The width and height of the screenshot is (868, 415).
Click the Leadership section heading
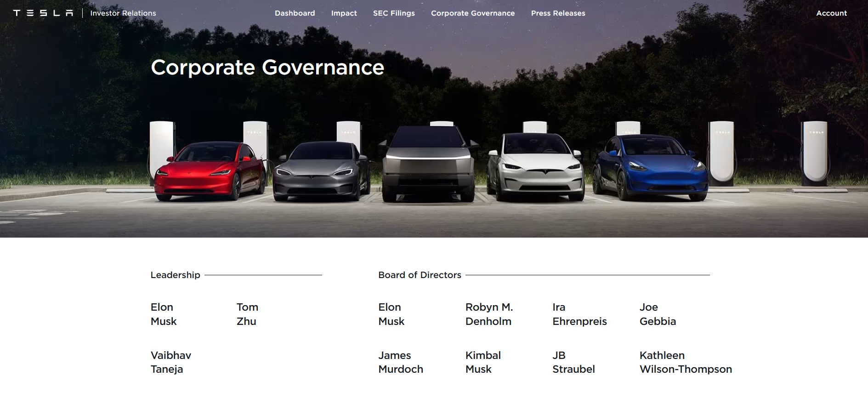175,275
